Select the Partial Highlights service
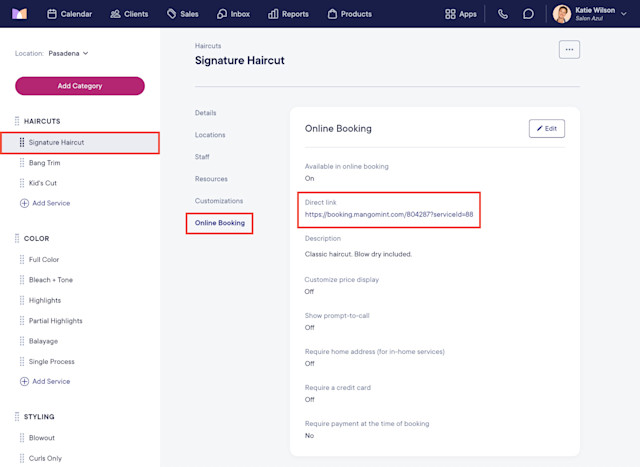 coord(56,321)
